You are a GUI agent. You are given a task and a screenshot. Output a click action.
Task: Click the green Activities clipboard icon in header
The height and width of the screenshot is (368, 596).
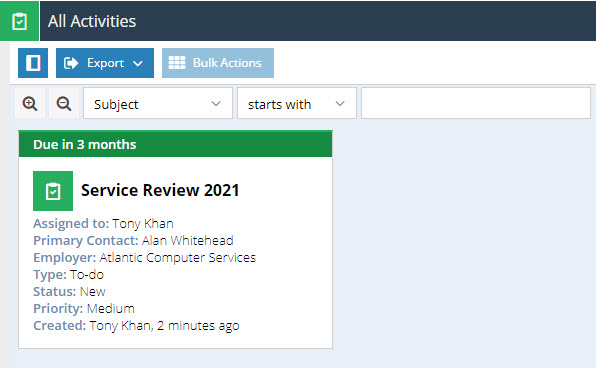tap(19, 21)
